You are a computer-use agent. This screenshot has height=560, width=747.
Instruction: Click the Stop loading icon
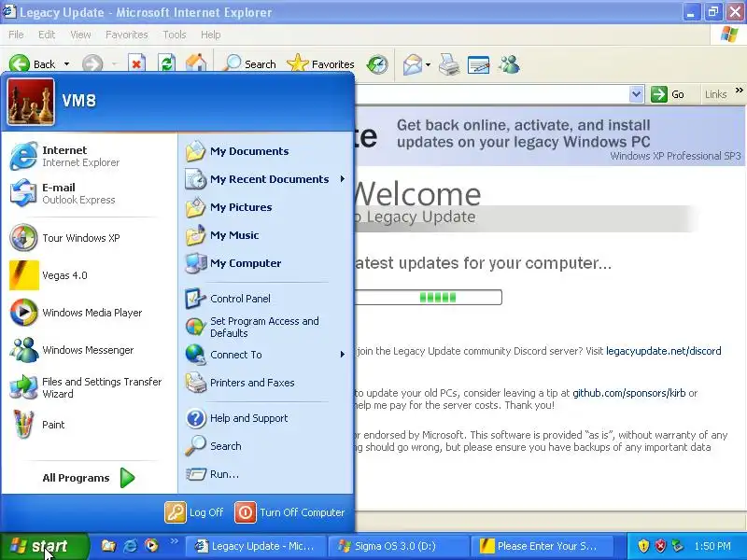pyautogui.click(x=136, y=63)
